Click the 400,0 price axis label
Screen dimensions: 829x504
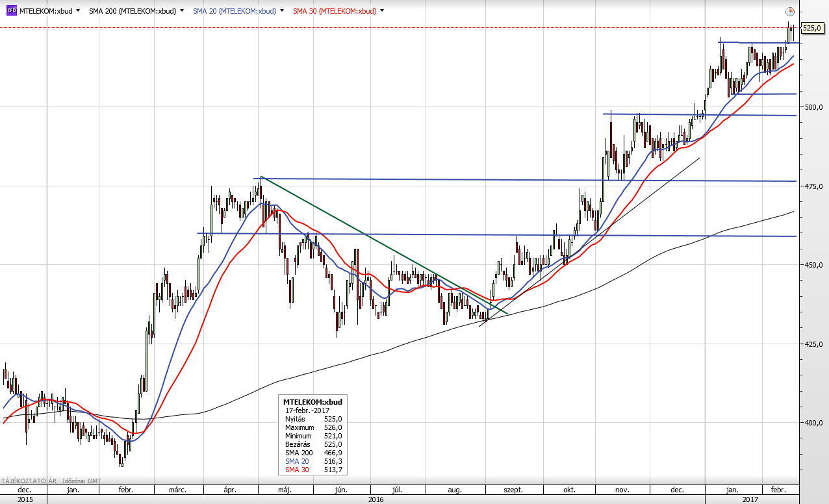[x=815, y=423]
